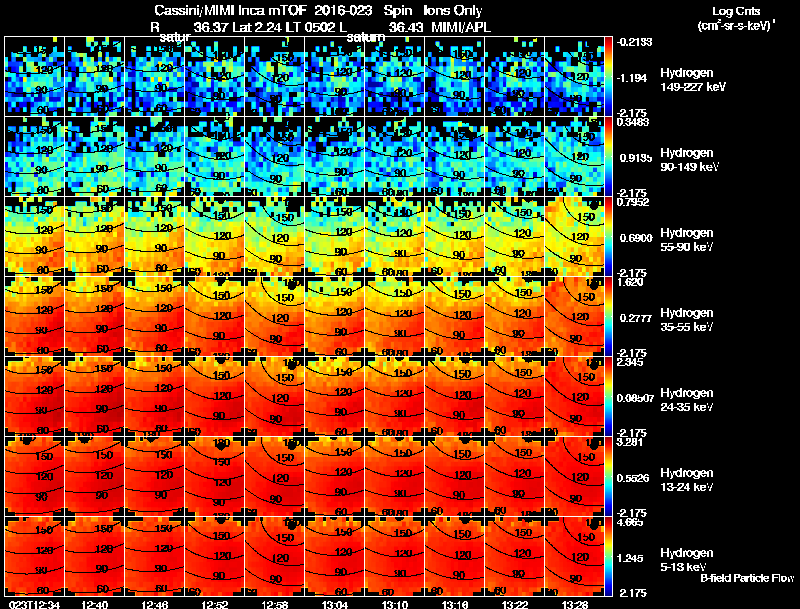Screen dimensions: 800x609
Task: Click the -1.194 colorbar midpoint value
Action: 632,78
